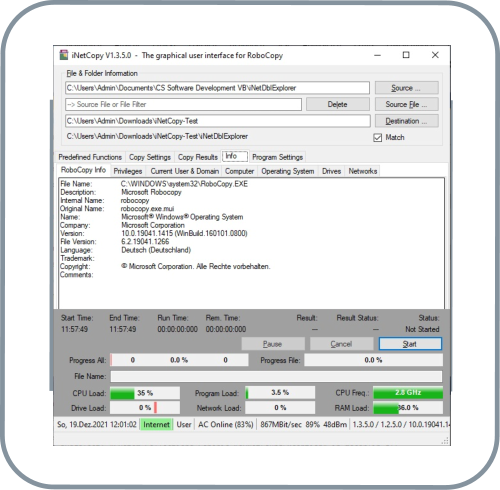Open the Current User & Domain sub-tab
The image size is (500, 490).
[185, 171]
